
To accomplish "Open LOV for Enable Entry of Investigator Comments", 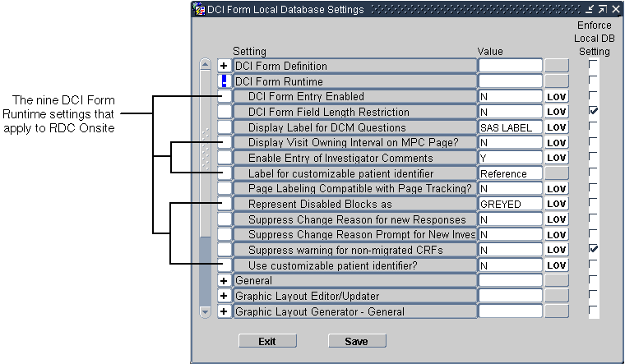I will click(557, 158).
